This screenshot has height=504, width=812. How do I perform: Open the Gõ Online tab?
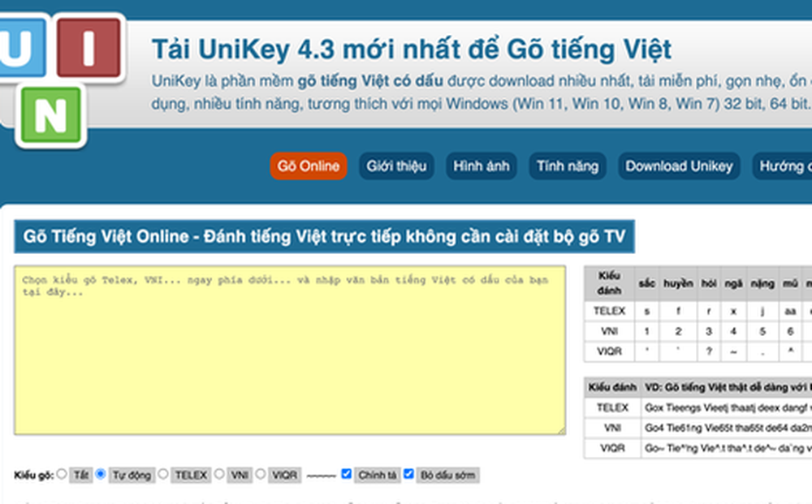308,166
